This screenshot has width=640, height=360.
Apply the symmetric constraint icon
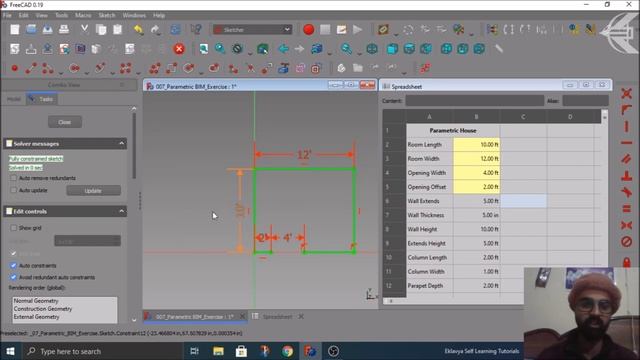tap(627, 225)
